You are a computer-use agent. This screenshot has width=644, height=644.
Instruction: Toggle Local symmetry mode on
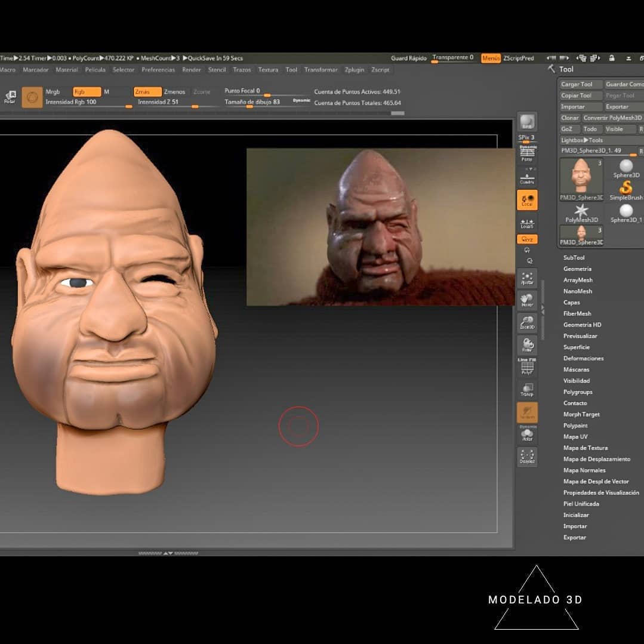(x=527, y=201)
